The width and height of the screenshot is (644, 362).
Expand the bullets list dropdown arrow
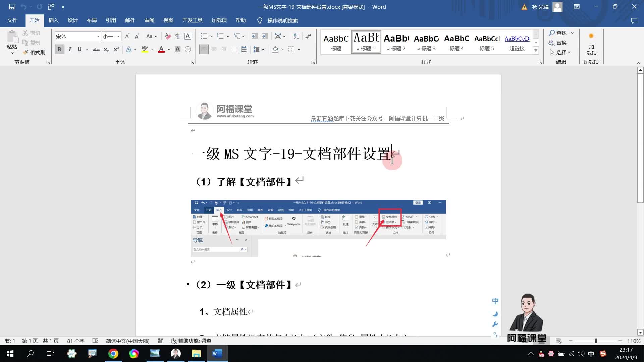tap(211, 36)
